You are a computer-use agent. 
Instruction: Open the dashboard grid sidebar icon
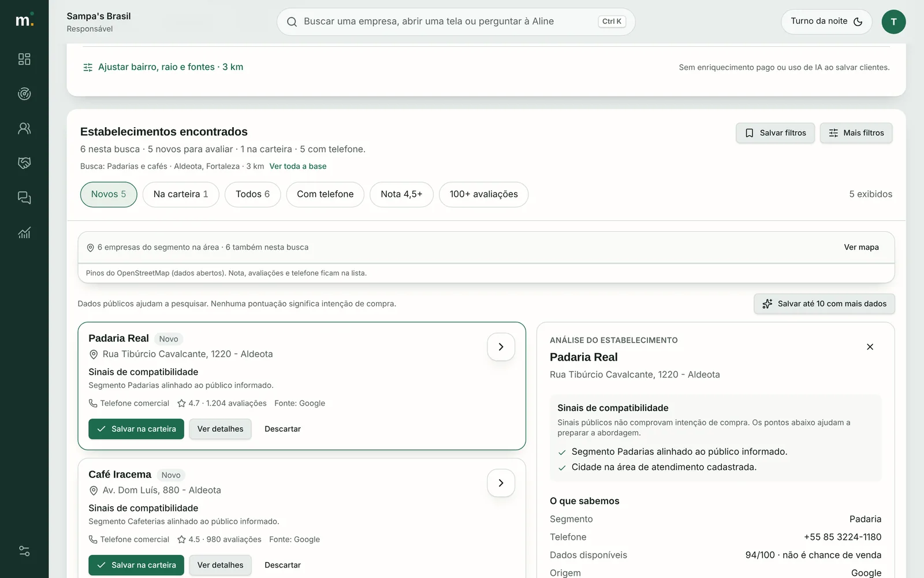coord(24,59)
